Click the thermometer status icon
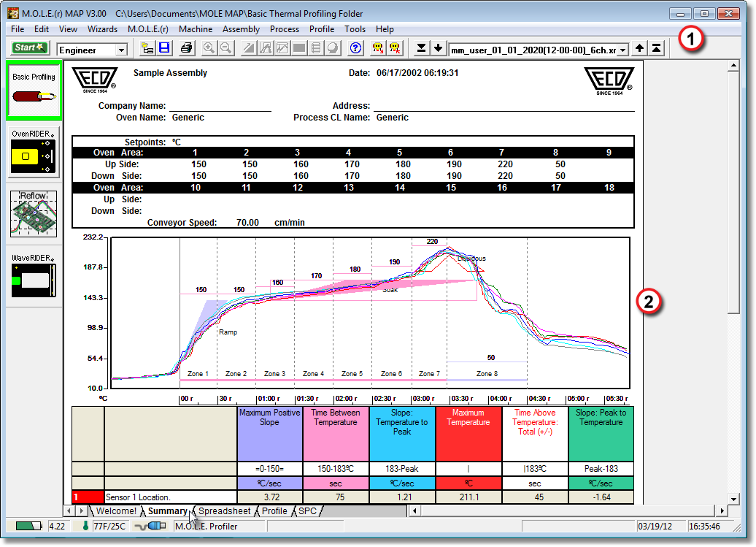 coord(85,526)
